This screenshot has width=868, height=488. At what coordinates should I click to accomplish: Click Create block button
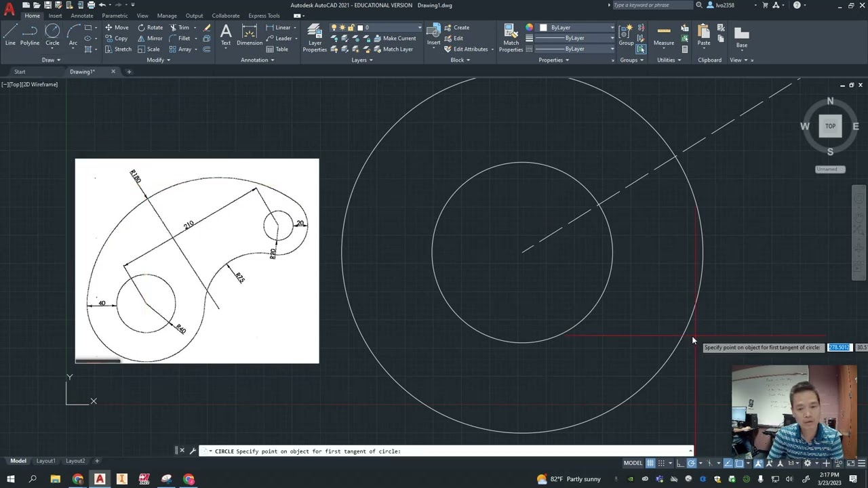pos(456,28)
